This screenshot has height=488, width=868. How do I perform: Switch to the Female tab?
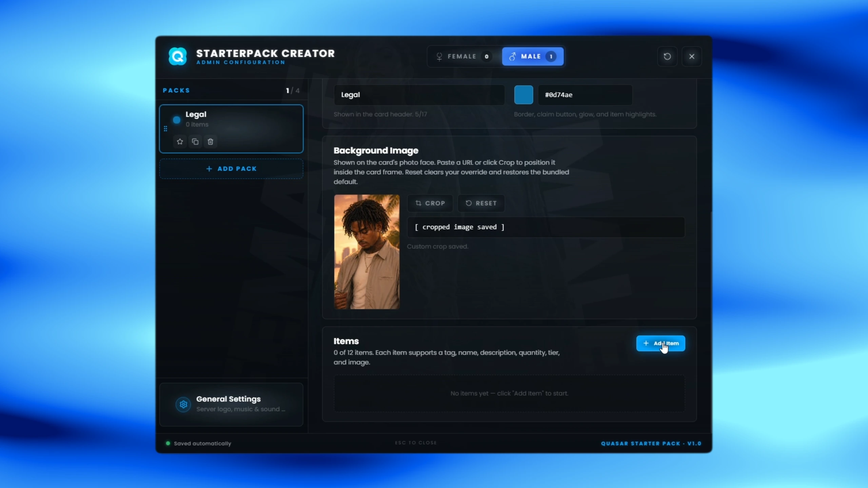coord(464,56)
